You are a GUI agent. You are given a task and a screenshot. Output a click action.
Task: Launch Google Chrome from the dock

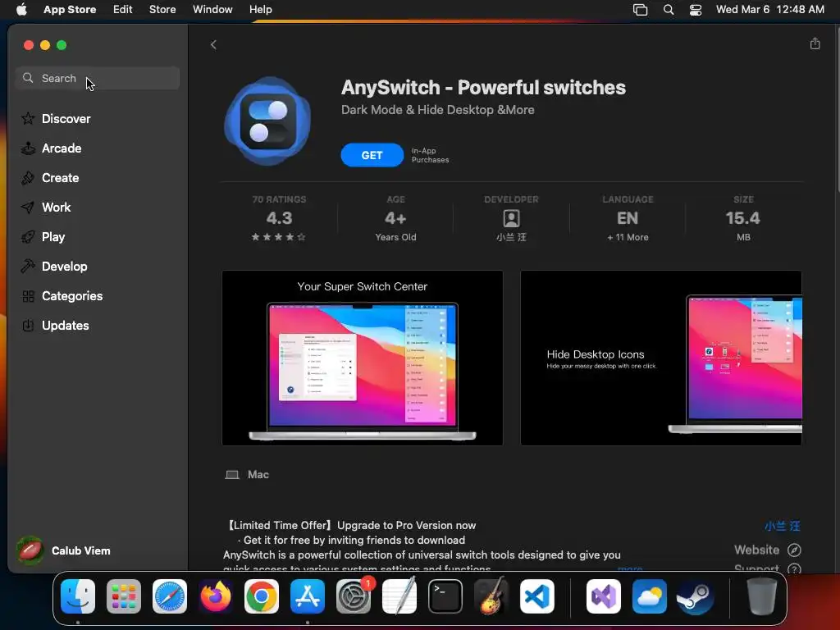click(262, 596)
